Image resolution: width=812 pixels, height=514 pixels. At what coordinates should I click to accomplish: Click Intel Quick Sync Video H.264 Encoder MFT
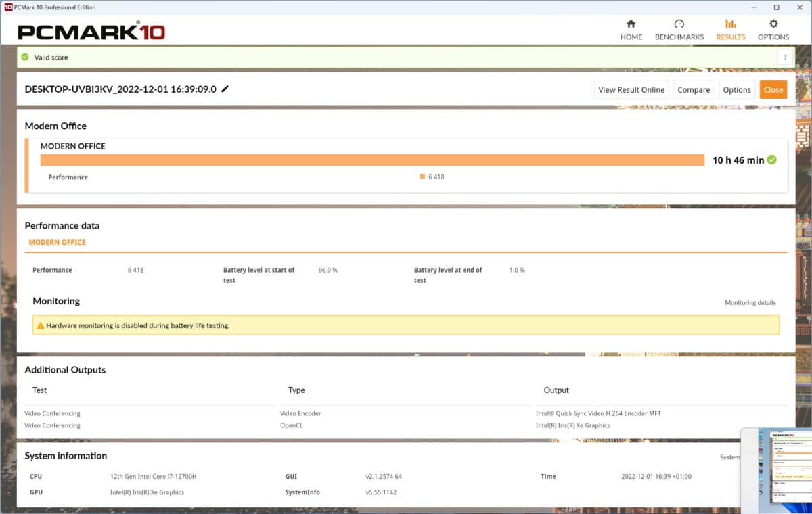tap(598, 413)
